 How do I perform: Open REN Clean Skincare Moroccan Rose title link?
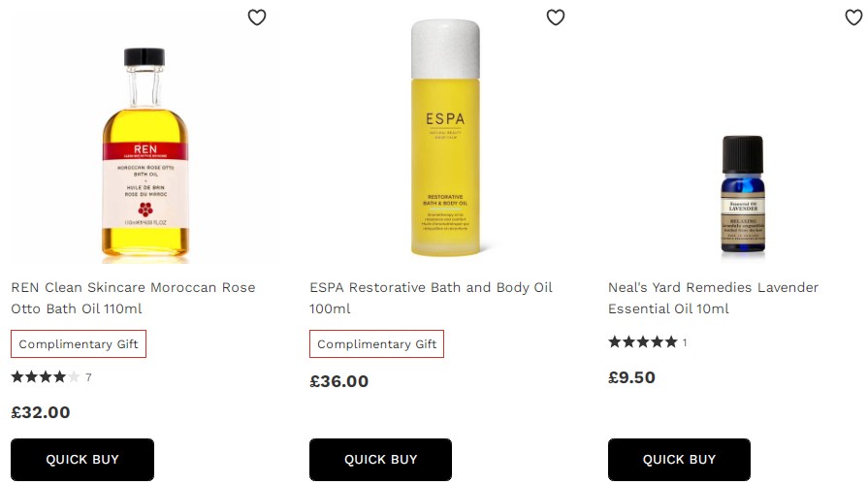pyautogui.click(x=133, y=298)
